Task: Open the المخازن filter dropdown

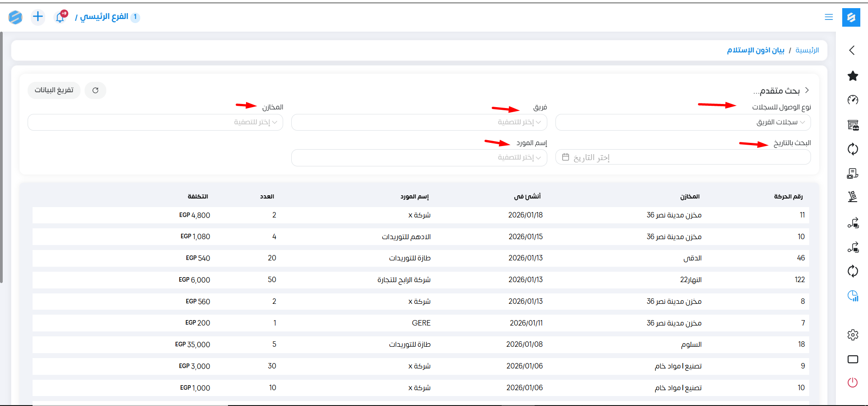Action: point(155,123)
